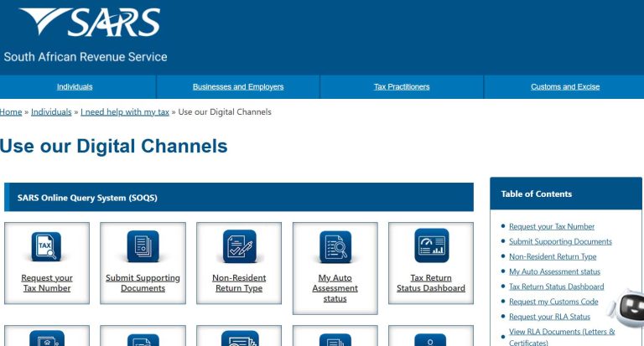Select 'Request my Customs Code' contents link
644x346 pixels.
[553, 302]
